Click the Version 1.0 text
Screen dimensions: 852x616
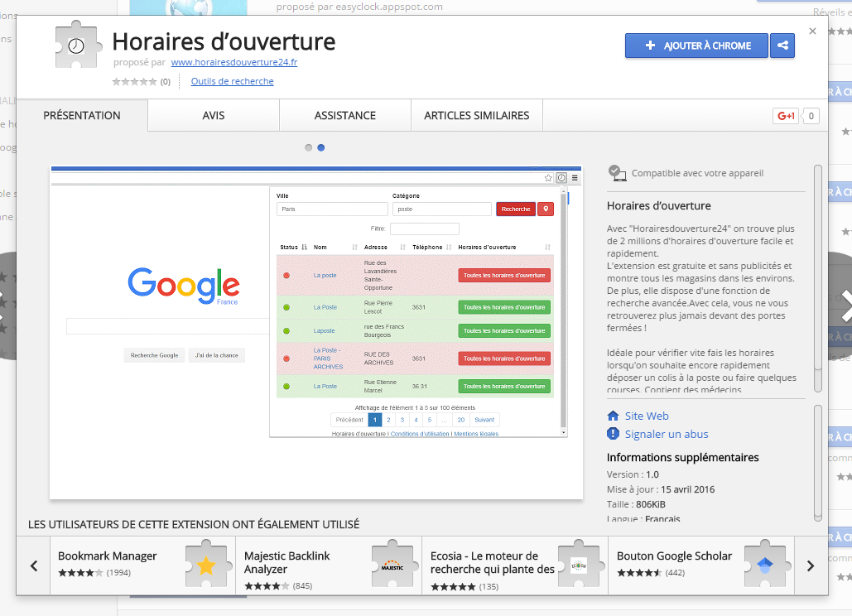(633, 474)
